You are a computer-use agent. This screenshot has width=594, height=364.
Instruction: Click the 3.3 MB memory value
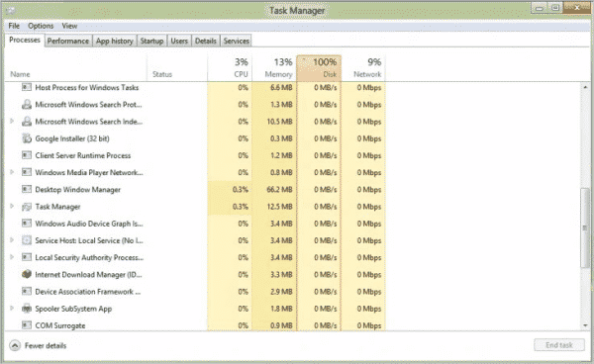281,275
